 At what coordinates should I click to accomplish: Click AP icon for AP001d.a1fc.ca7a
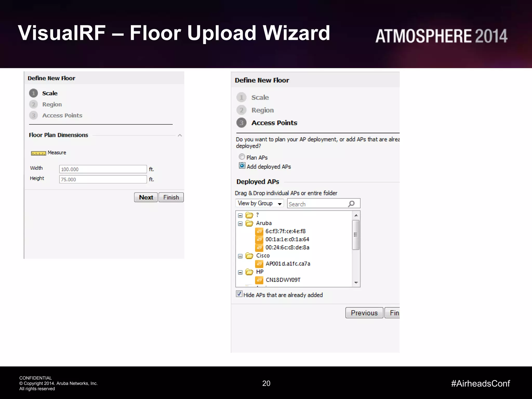pyautogui.click(x=259, y=264)
